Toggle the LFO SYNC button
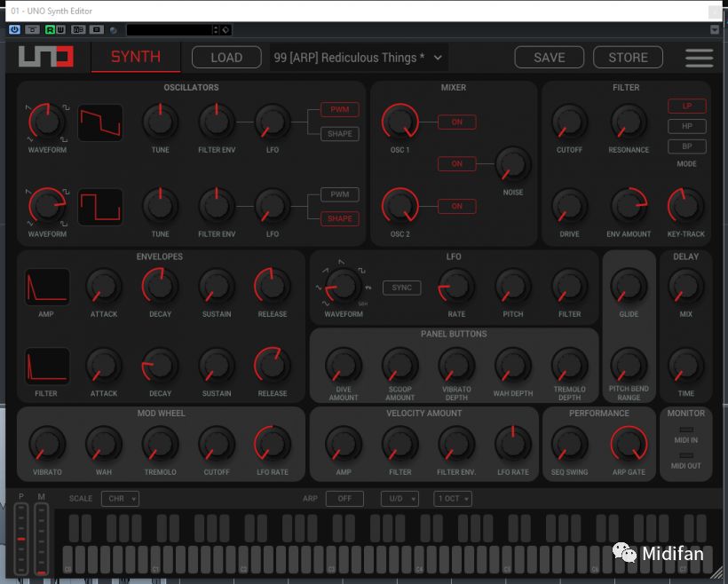Image resolution: width=728 pixels, height=584 pixels. pyautogui.click(x=402, y=288)
